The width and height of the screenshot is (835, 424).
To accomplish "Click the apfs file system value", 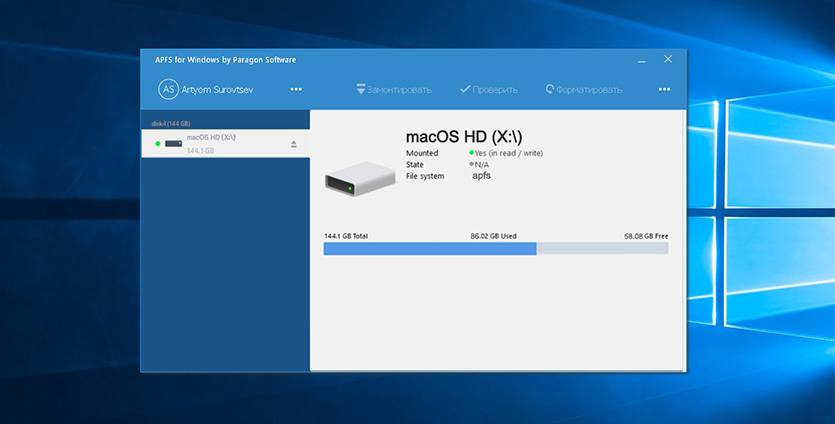I will [481, 176].
